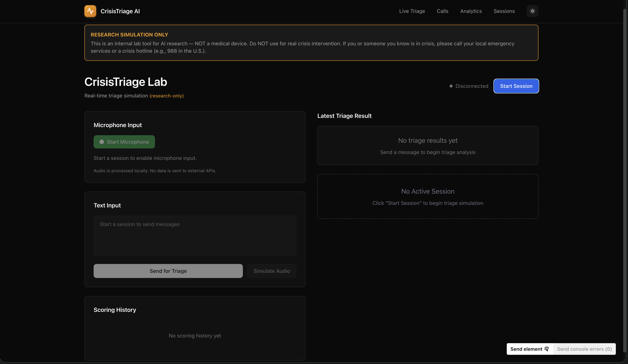Click the CrisisTriage AI logo icon
This screenshot has height=364, width=628.
pos(90,11)
